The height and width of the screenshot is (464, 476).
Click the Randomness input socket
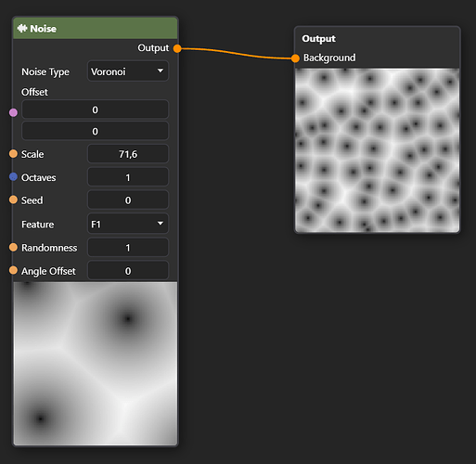13,247
